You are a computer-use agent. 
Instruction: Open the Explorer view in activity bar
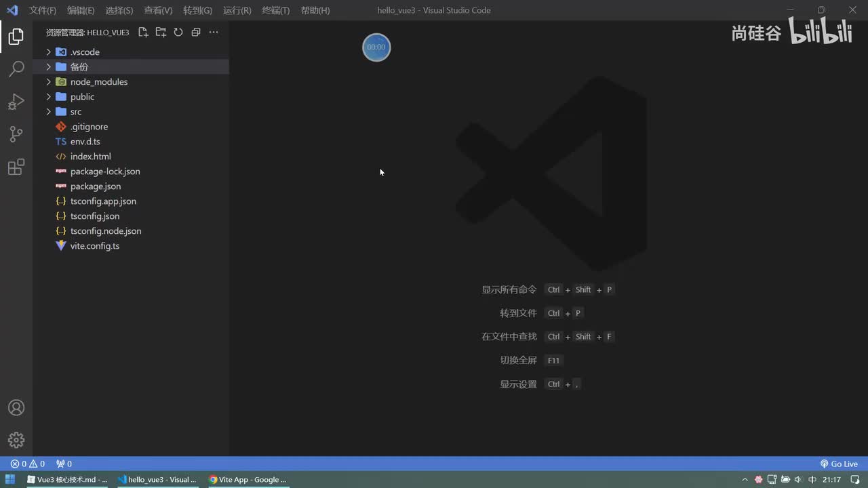tap(16, 37)
